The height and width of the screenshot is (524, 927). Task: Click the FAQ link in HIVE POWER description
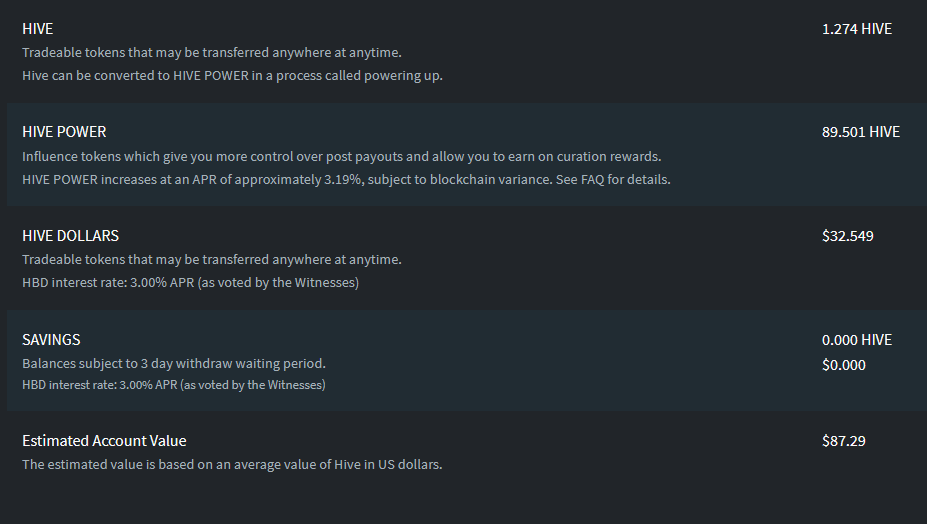592,180
